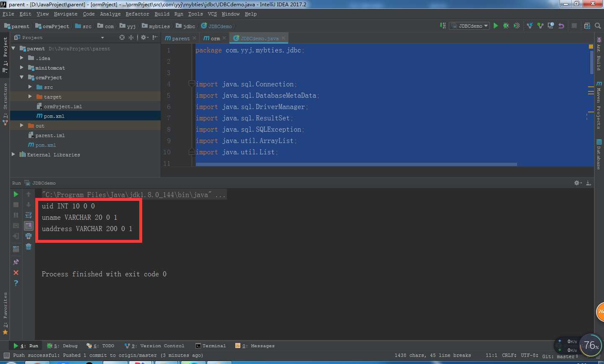Click the Git: master branch widget

coord(560,356)
